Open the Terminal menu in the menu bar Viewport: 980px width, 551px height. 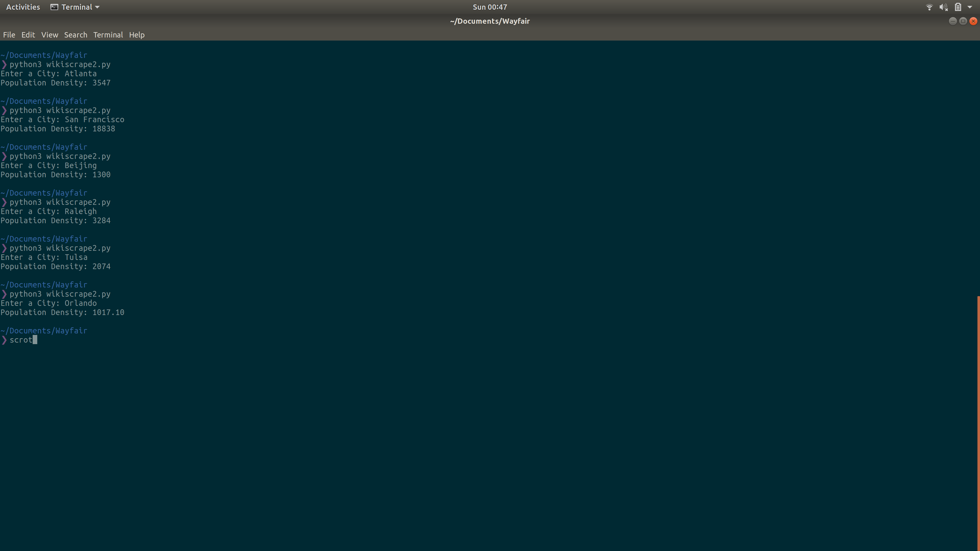pyautogui.click(x=108, y=35)
